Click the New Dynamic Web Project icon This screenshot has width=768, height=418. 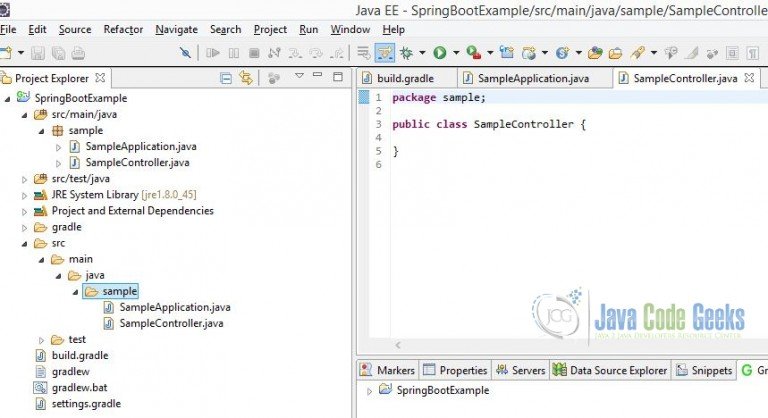click(528, 52)
